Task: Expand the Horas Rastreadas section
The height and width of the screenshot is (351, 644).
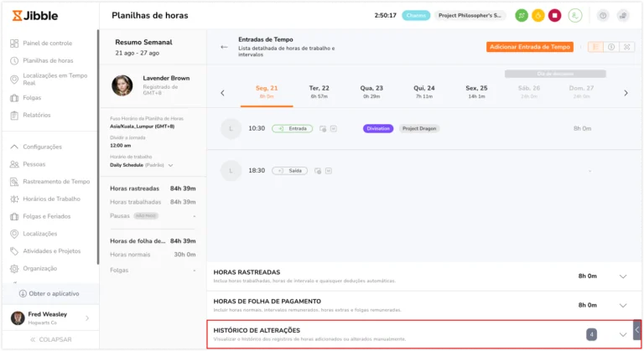Action: (623, 276)
